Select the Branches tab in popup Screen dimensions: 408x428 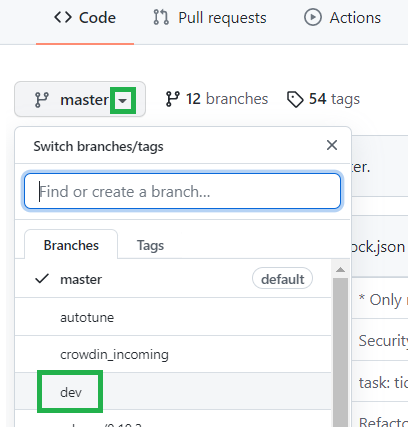tap(71, 245)
